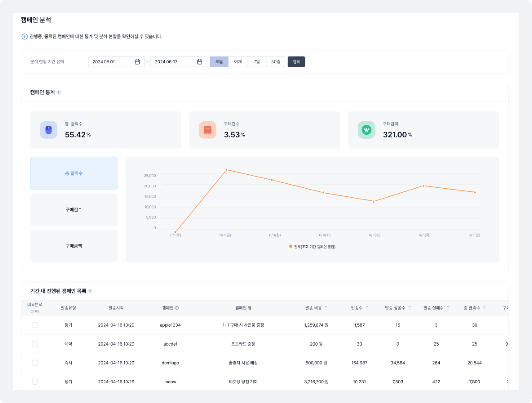Image resolution: width=532 pixels, height=403 pixels.
Task: Click the blue mouse icon for 총 클릭수
Action: [49, 130]
